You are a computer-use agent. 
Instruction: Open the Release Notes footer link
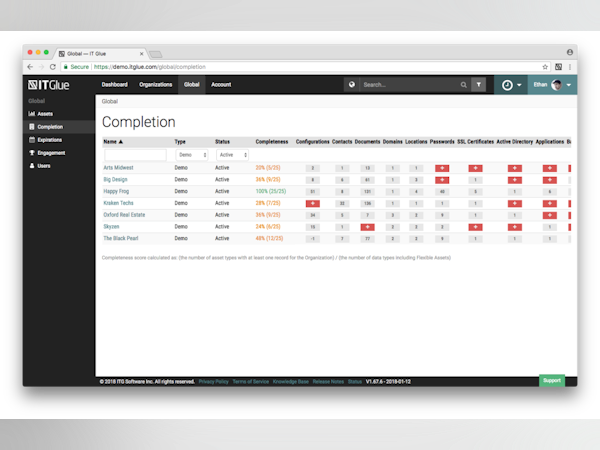(328, 382)
